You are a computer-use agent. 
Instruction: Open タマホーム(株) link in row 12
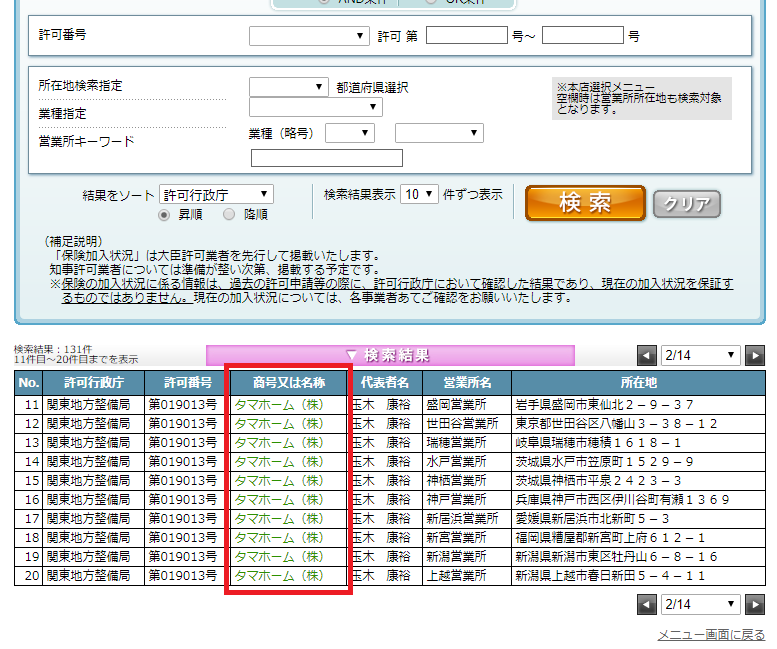point(279,424)
